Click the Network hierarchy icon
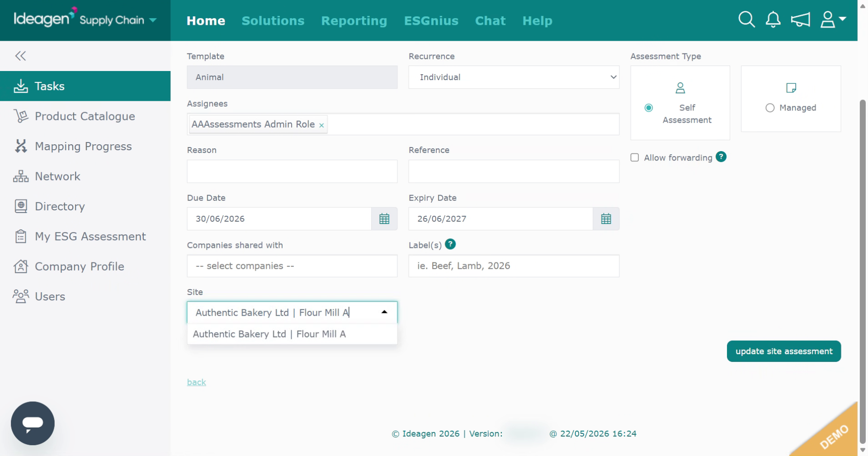The width and height of the screenshot is (868, 456). tap(21, 176)
